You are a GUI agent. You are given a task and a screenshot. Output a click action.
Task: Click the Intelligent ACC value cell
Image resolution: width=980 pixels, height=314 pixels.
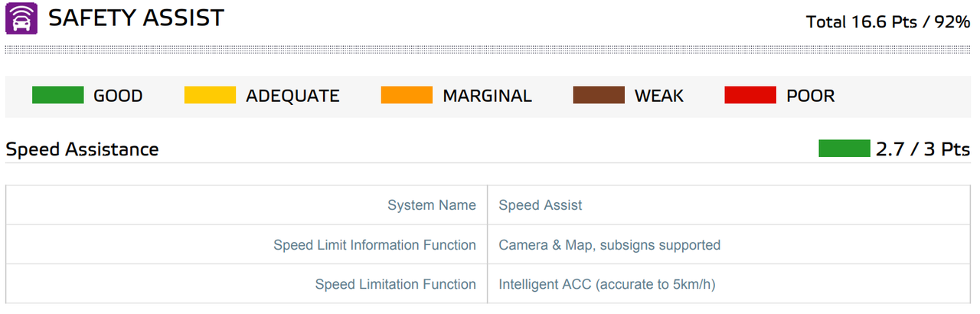tap(606, 284)
